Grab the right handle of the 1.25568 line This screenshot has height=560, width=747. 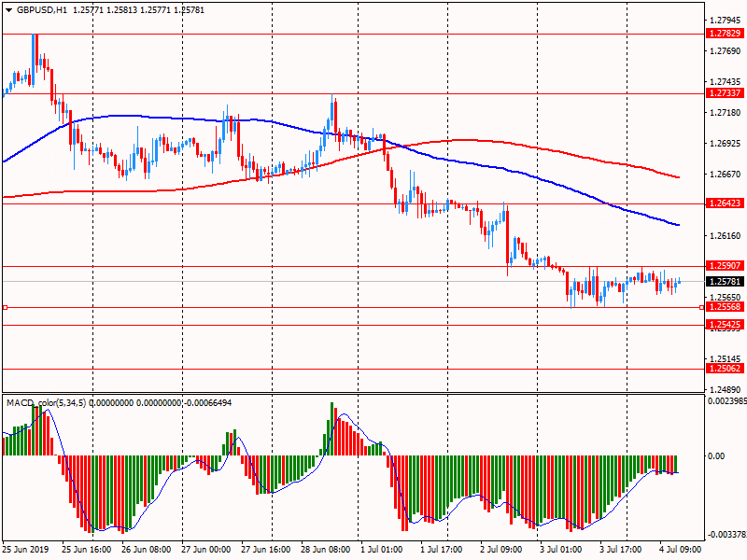click(x=701, y=308)
